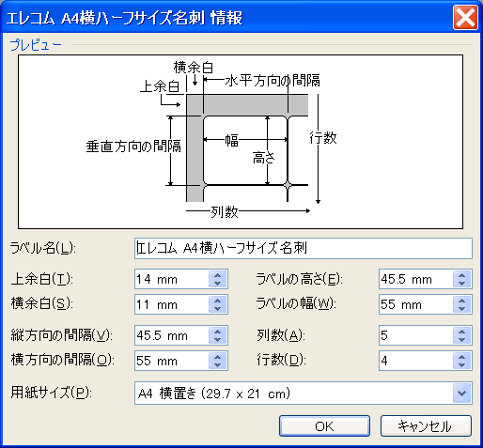Viewport: 483px width, 448px height.
Task: Increase the 横余白 value with up arrow
Action: click(x=217, y=300)
